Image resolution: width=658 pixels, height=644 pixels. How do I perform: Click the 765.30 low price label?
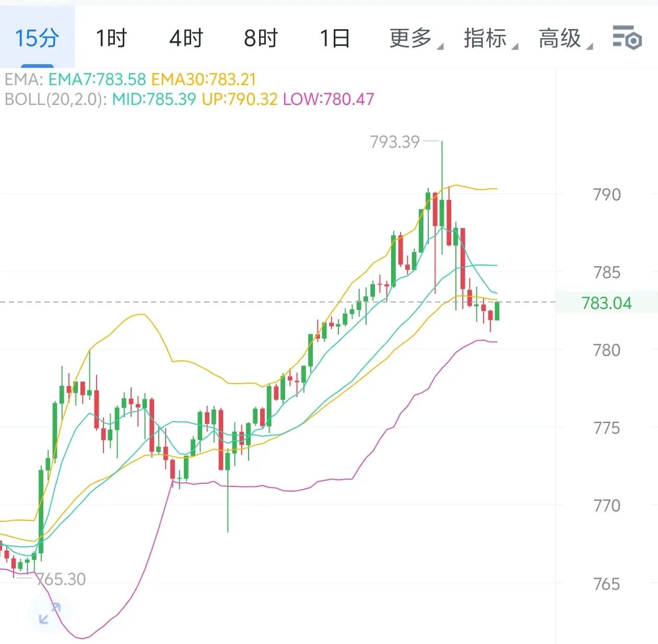(x=61, y=579)
